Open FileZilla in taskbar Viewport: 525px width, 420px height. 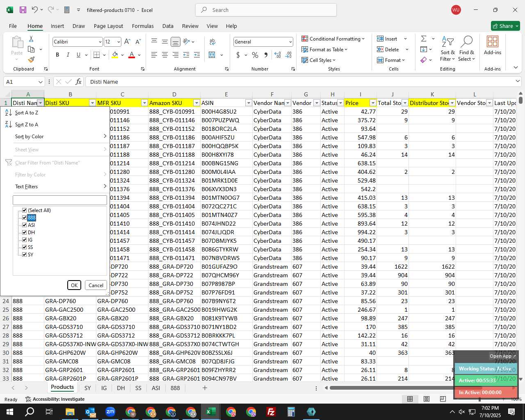[x=271, y=412]
